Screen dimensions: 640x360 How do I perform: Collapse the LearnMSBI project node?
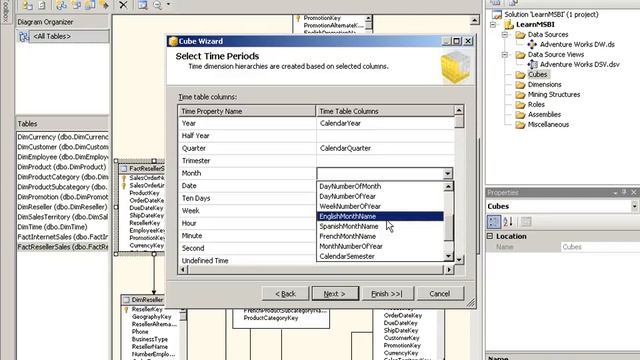493,24
